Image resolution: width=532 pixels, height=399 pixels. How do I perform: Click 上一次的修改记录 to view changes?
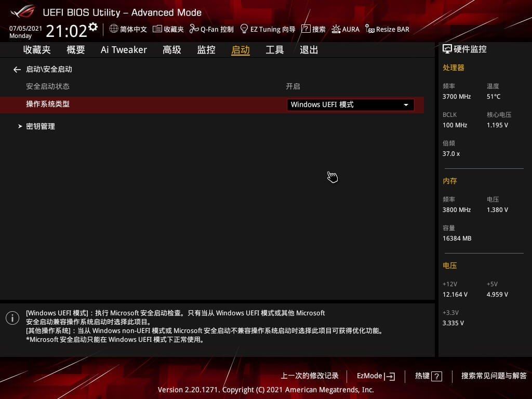pyautogui.click(x=310, y=376)
